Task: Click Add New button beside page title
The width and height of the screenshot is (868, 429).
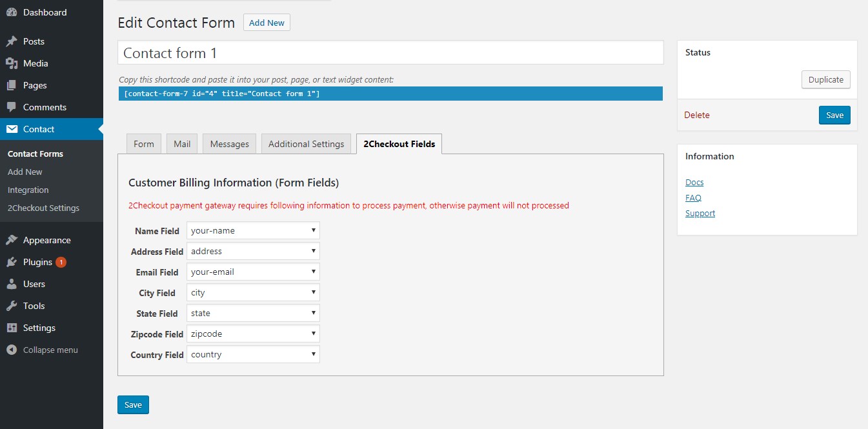Action: 267,23
